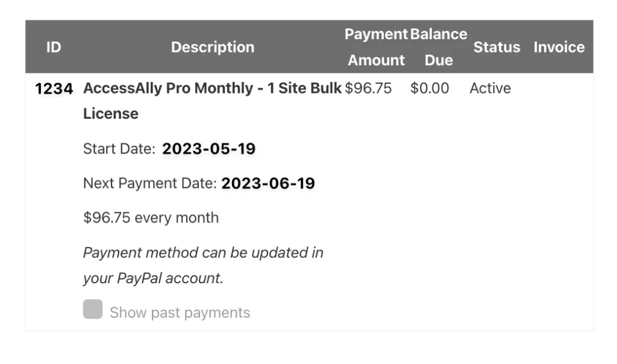Click the Next Payment Date 2023-06-19 value
617x364 pixels.
pyautogui.click(x=268, y=183)
